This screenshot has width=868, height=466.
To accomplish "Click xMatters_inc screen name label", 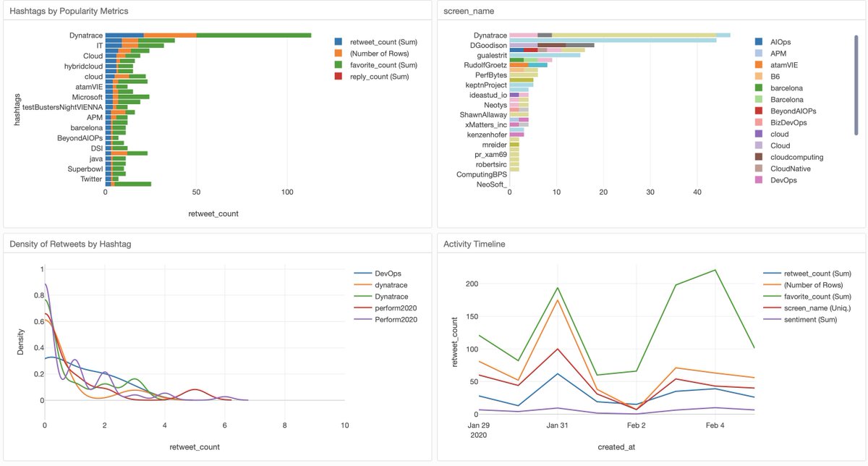I will coord(486,124).
